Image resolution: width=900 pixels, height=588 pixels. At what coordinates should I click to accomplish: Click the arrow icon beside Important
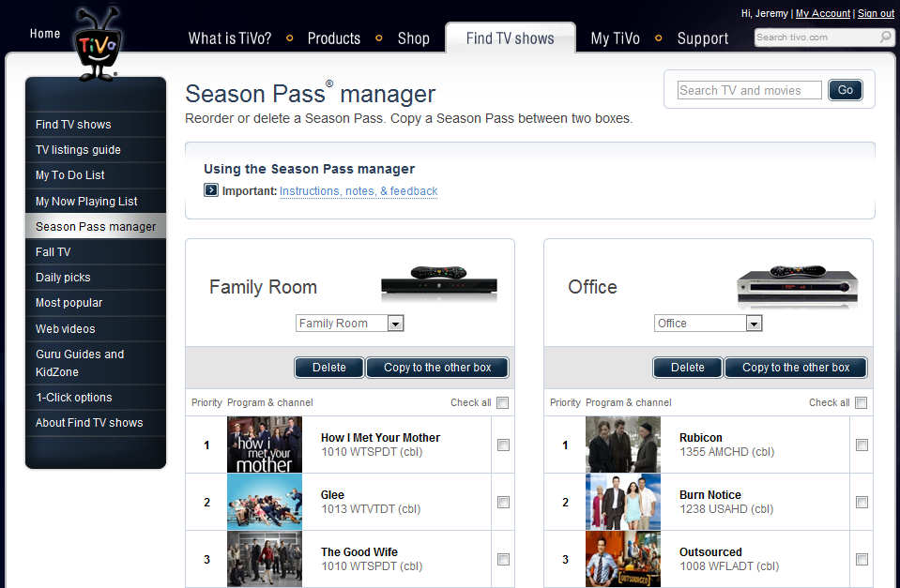[210, 190]
